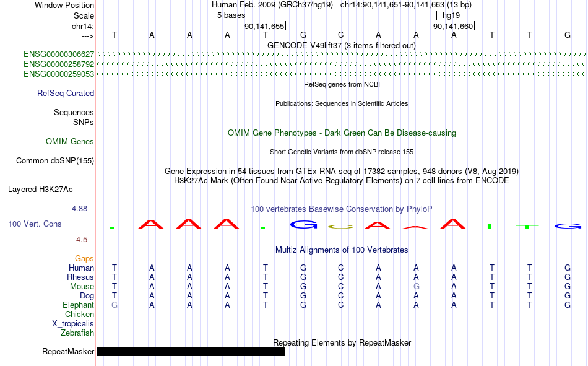This screenshot has width=588, height=366.
Task: Click the 4.88 PhyloP upper scale value
Action: (80, 209)
